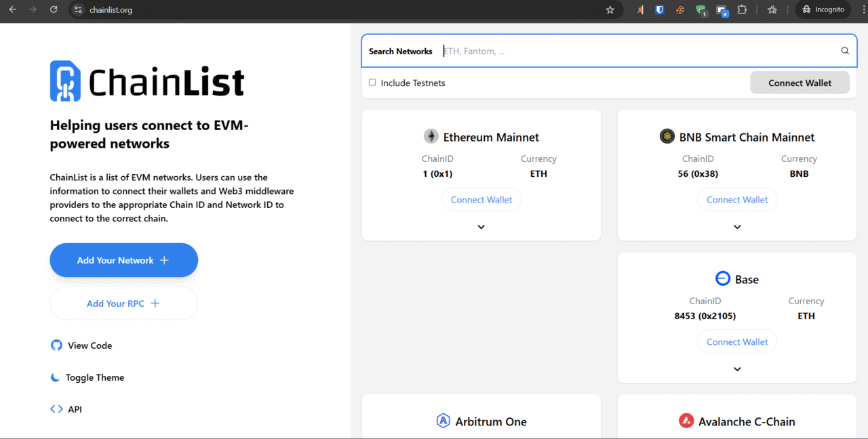Connect wallet to Ethereum Mainnet
This screenshot has width=868, height=439.
tap(481, 200)
